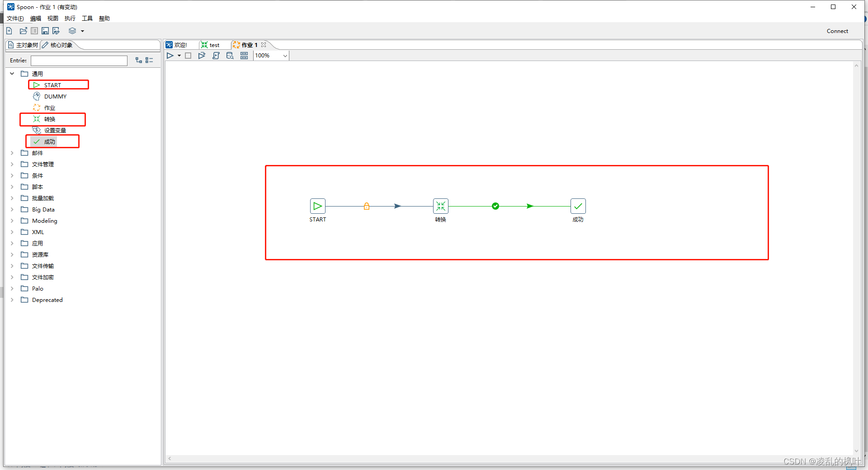Expand the 批量加载 folder
The image size is (868, 470).
[x=12, y=198]
